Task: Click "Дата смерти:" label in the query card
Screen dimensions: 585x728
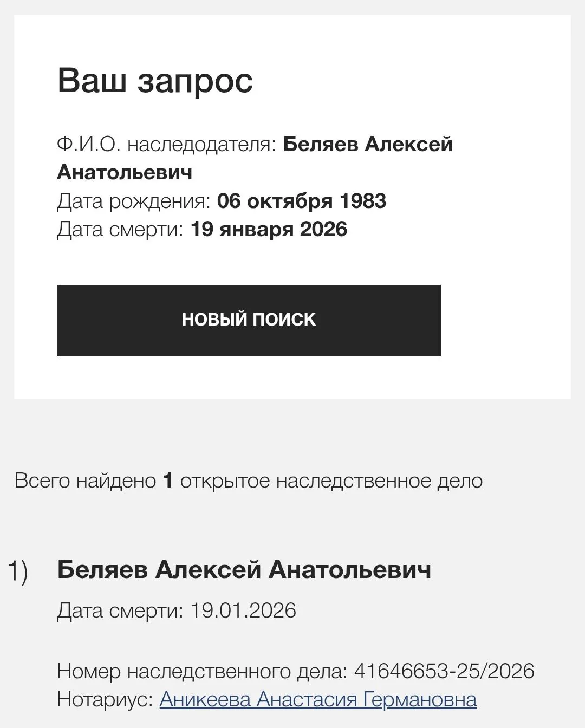Action: coord(120,229)
